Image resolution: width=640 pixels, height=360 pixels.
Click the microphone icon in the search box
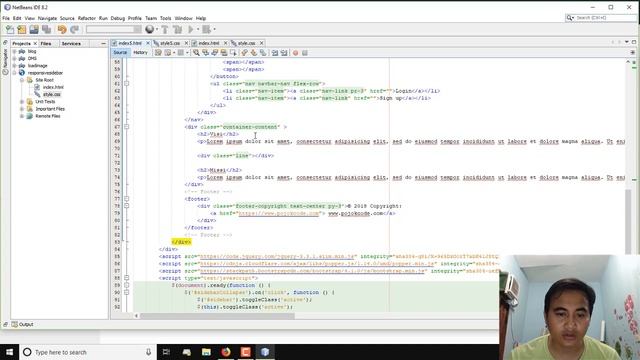149,352
